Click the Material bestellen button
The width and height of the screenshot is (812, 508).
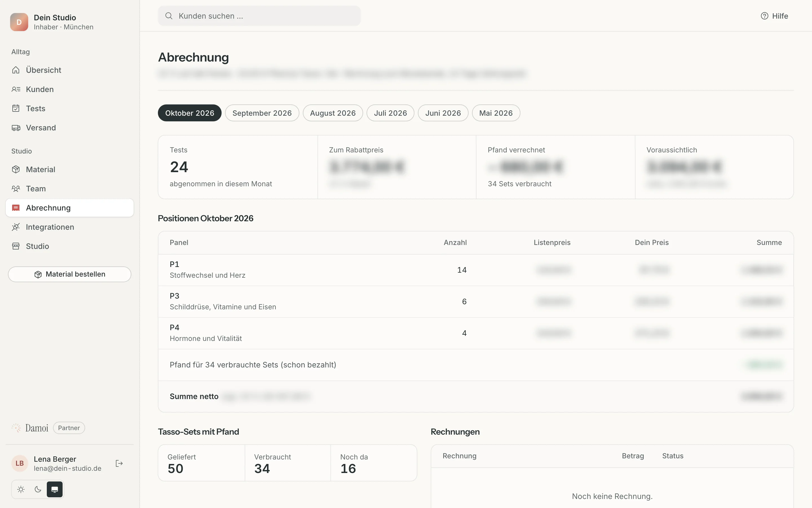(70, 274)
